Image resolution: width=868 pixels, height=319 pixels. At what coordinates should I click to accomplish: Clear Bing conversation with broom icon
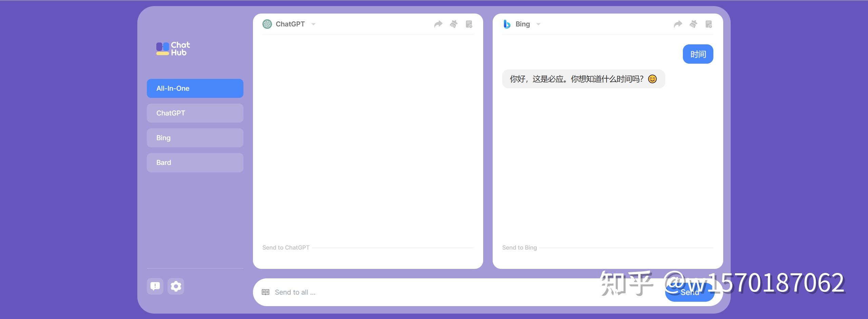(x=693, y=24)
